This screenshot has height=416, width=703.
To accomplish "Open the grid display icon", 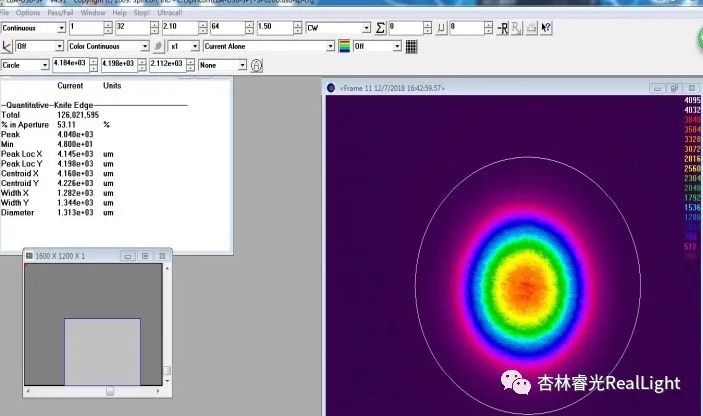I will pos(411,46).
